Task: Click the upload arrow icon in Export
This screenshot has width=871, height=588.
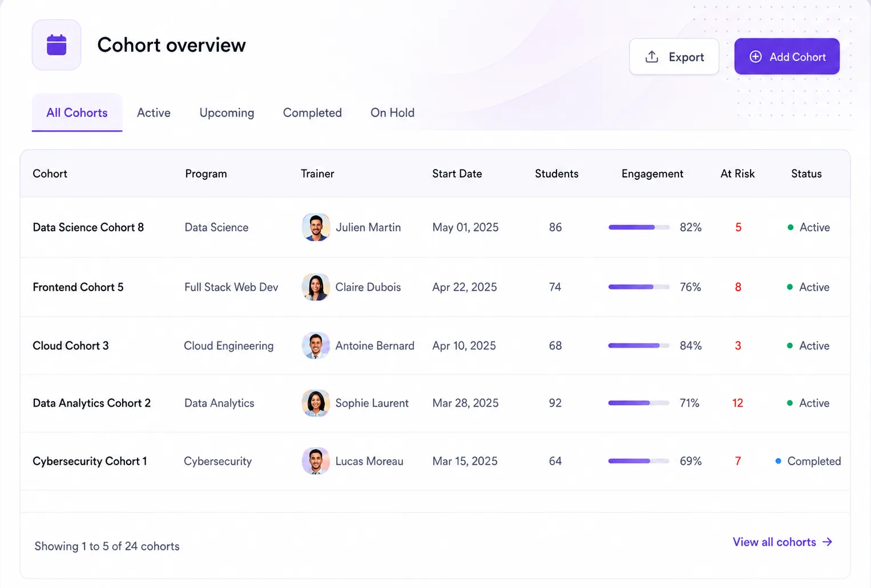Action: [652, 57]
